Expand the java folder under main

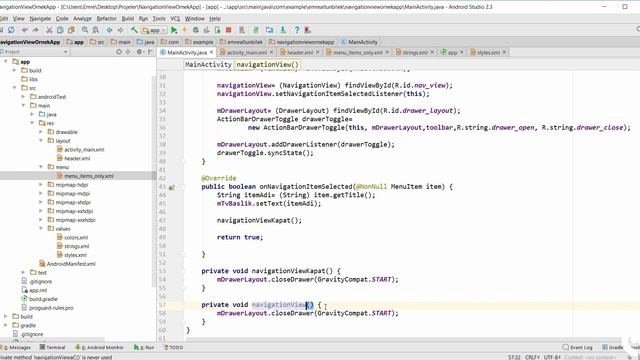coord(32,114)
